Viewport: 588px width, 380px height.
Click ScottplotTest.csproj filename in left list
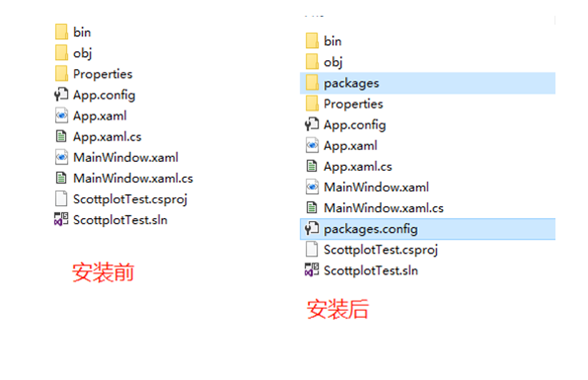[130, 199]
